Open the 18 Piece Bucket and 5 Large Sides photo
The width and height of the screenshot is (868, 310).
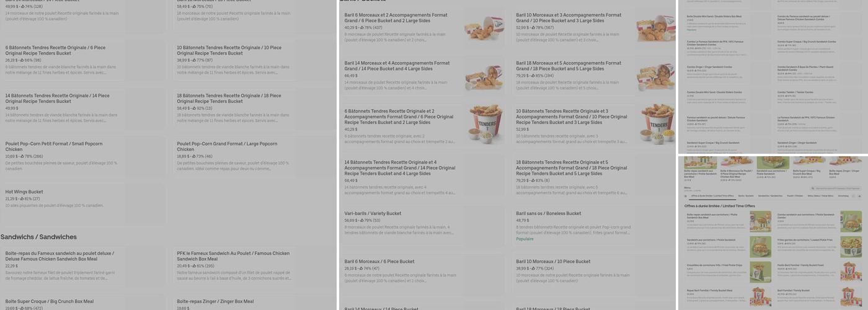click(655, 77)
